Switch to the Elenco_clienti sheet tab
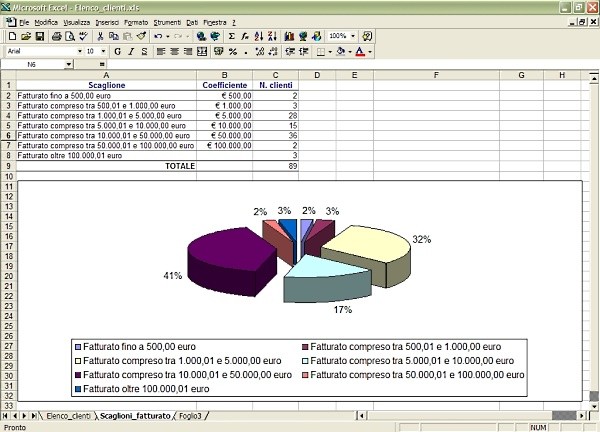 pos(68,415)
